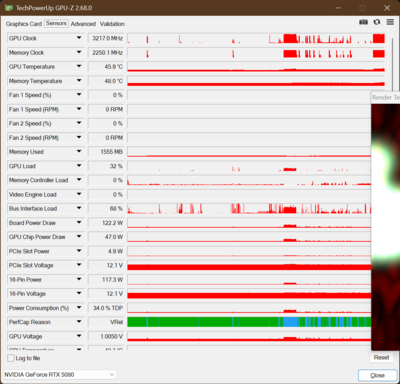The height and width of the screenshot is (384, 400).
Task: Open the Validation tab
Action: 112,24
